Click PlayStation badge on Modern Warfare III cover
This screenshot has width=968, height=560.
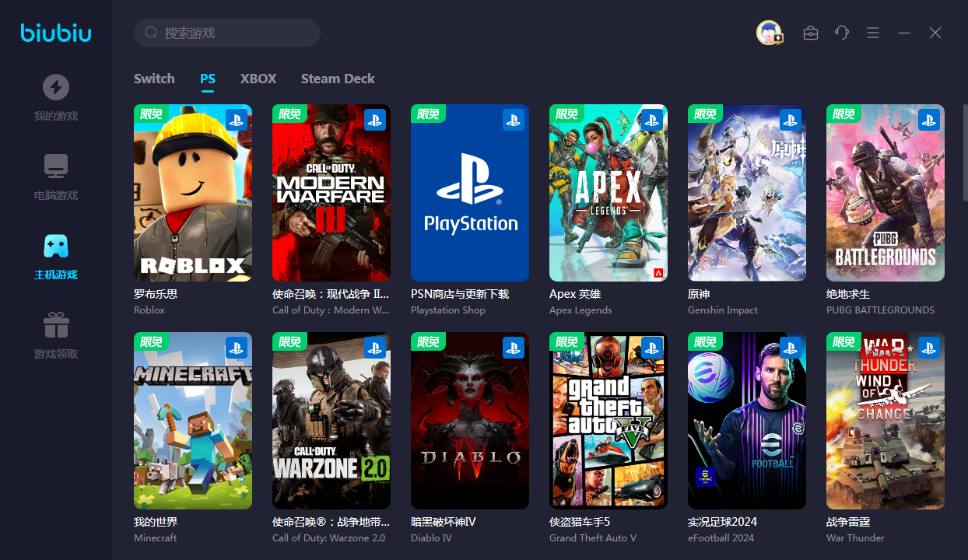tap(375, 120)
